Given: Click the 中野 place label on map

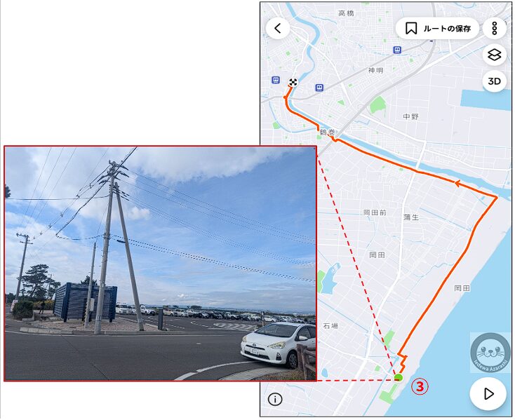Looking at the screenshot, I should (411, 116).
